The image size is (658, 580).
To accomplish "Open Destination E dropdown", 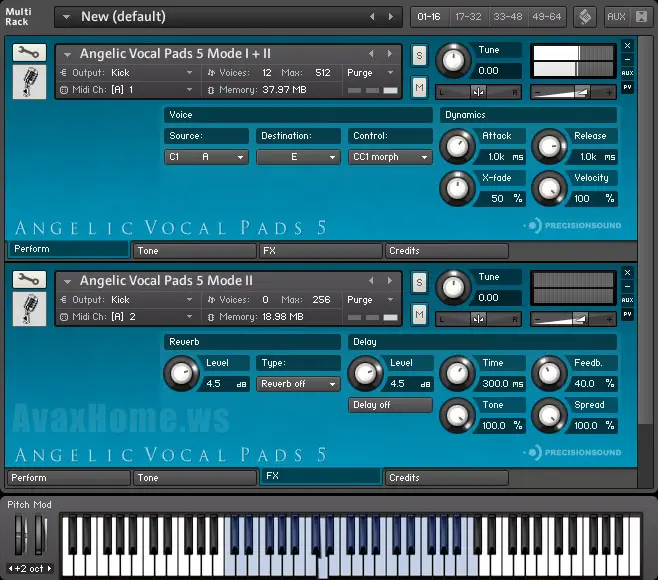I will (298, 157).
